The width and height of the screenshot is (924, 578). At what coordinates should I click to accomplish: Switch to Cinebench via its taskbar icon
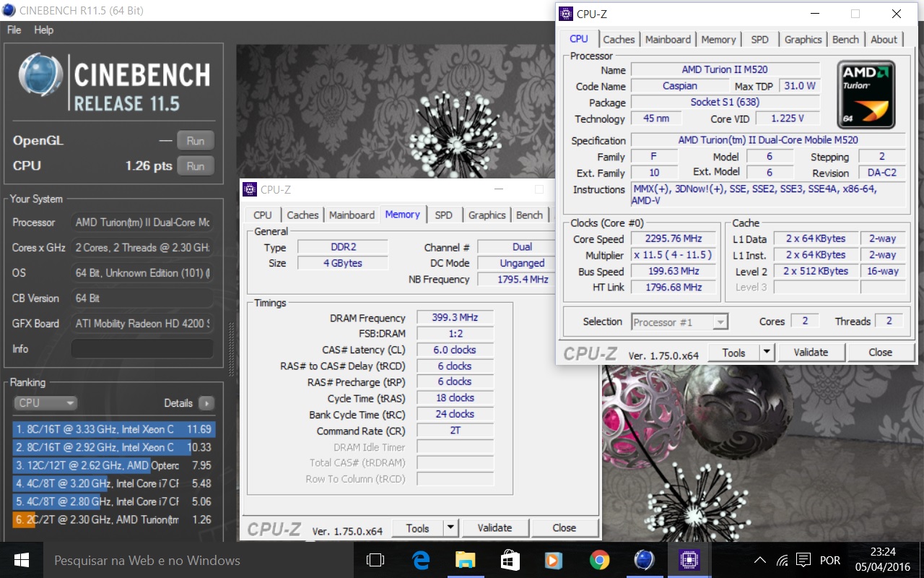pos(644,560)
